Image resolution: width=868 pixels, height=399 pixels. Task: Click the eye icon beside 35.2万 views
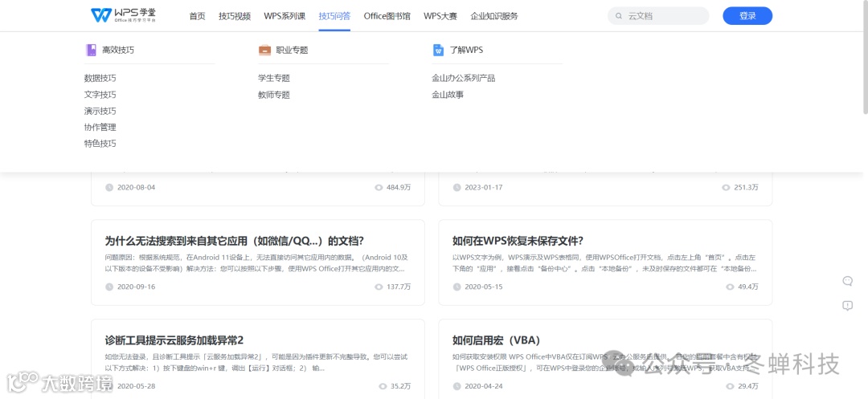pyautogui.click(x=383, y=386)
